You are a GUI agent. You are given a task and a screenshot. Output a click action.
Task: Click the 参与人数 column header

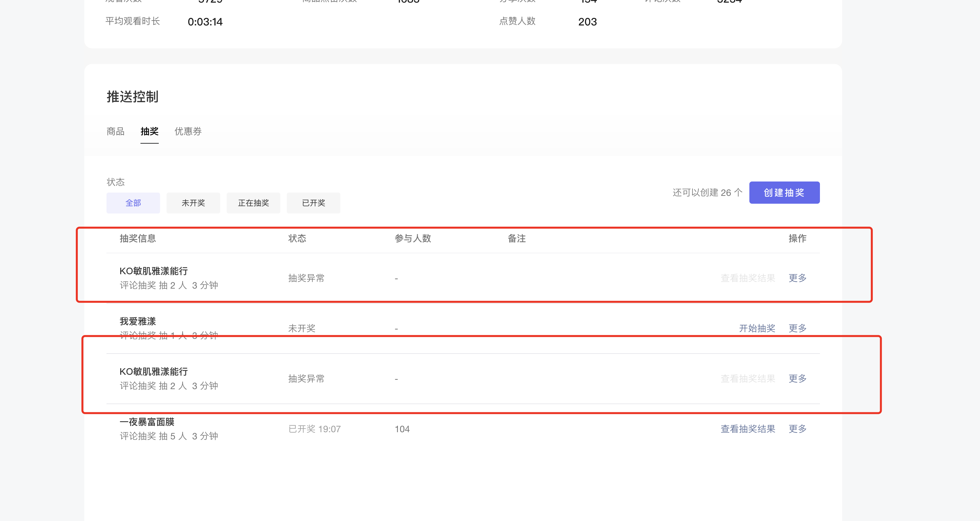point(412,238)
